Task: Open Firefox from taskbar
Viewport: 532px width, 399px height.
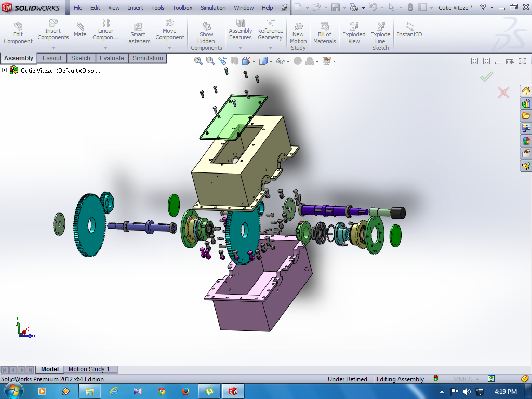Action: [x=185, y=391]
